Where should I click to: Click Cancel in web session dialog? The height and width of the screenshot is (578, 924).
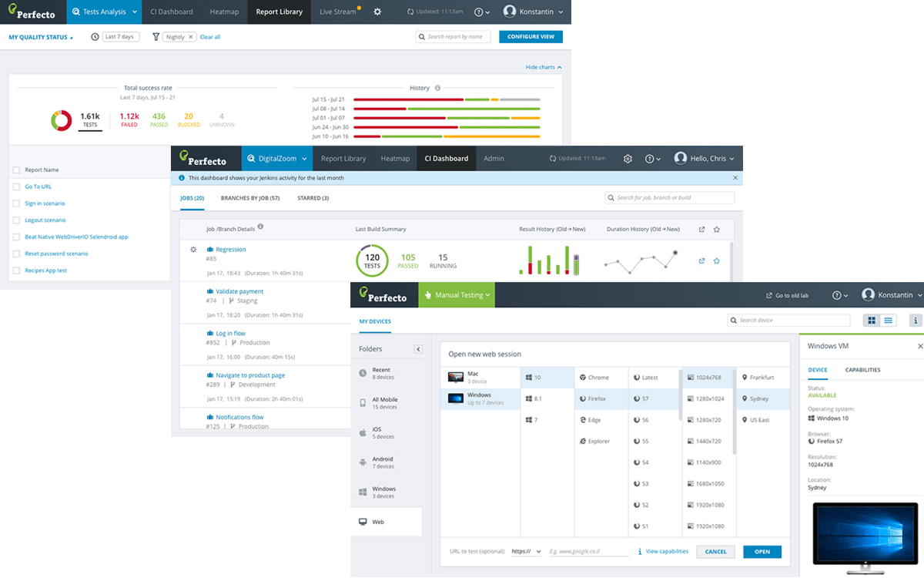pyautogui.click(x=716, y=552)
